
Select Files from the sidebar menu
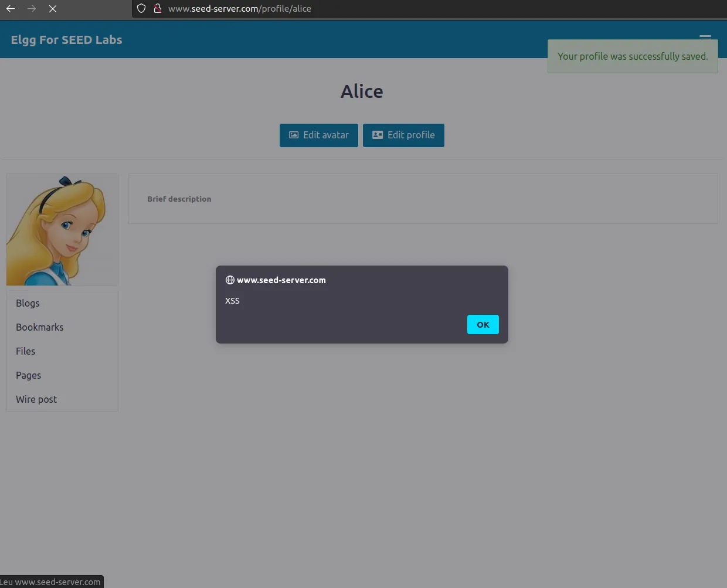click(x=25, y=351)
